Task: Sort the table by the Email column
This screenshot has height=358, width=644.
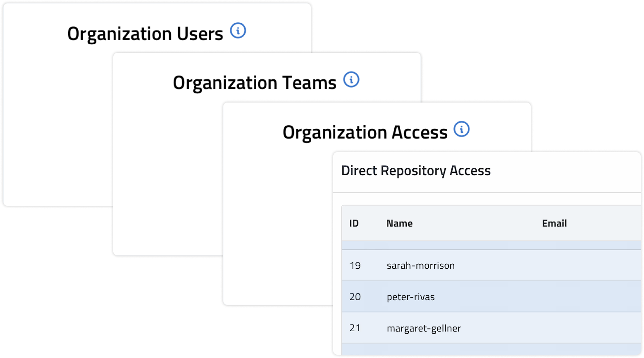Action: click(554, 223)
